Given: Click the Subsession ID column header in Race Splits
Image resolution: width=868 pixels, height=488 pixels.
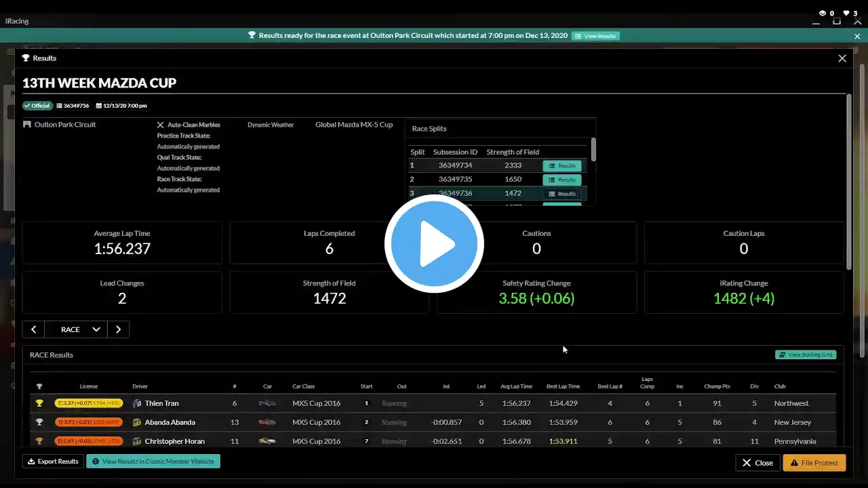Looking at the screenshot, I should pyautogui.click(x=455, y=152).
